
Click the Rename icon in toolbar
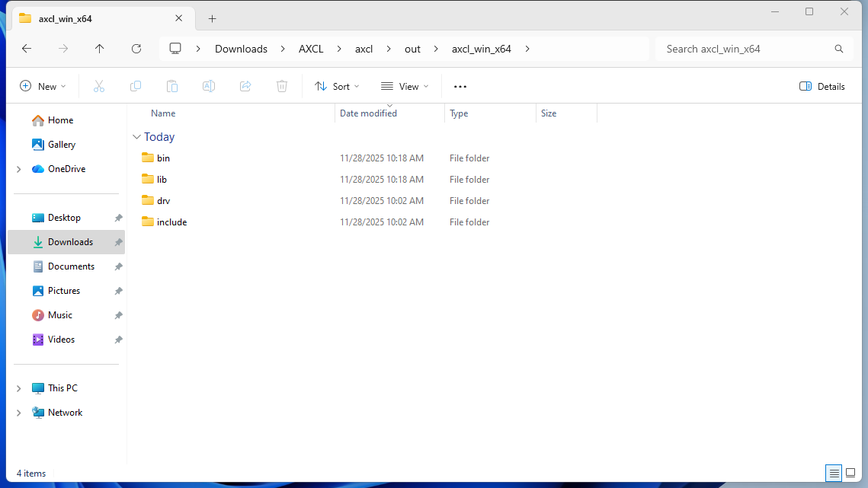click(209, 86)
